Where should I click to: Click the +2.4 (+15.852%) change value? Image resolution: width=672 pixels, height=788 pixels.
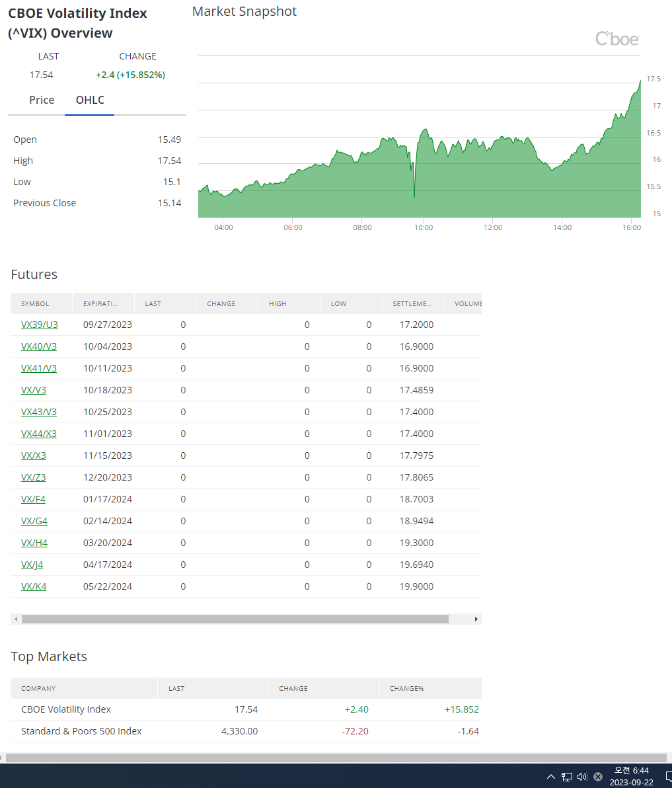(131, 75)
